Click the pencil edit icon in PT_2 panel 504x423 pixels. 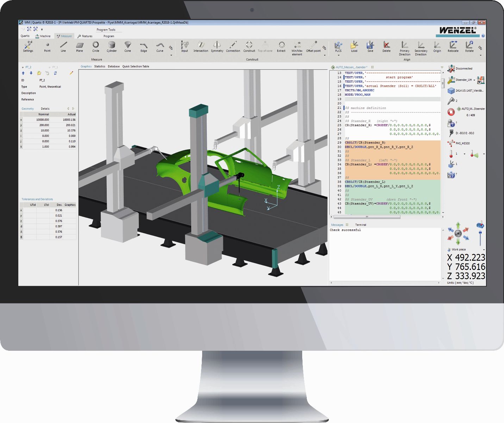pyautogui.click(x=71, y=73)
